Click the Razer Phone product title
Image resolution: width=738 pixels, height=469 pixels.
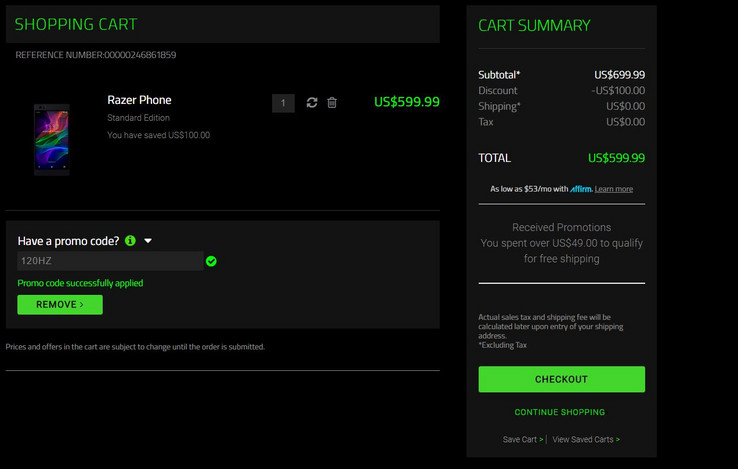(x=139, y=100)
